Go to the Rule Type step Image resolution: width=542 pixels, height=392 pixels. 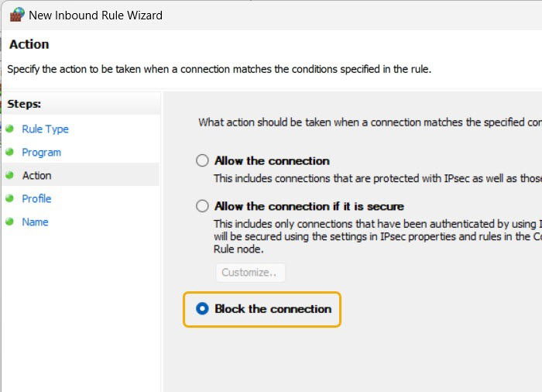[x=45, y=129]
